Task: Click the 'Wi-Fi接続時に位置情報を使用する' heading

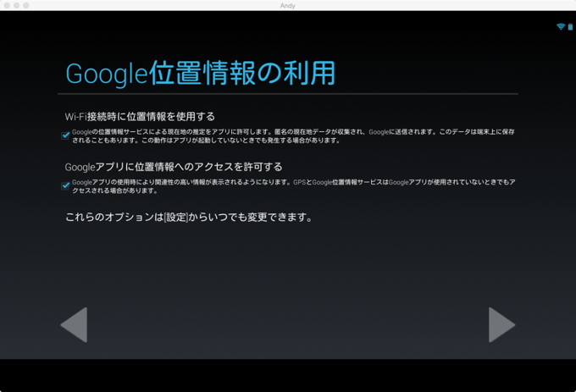Action: pyautogui.click(x=140, y=117)
